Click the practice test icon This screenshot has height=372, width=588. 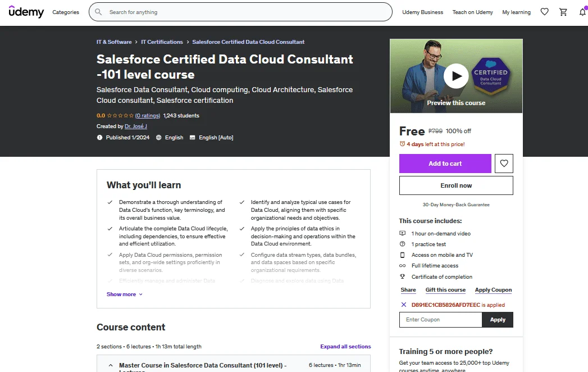point(402,244)
